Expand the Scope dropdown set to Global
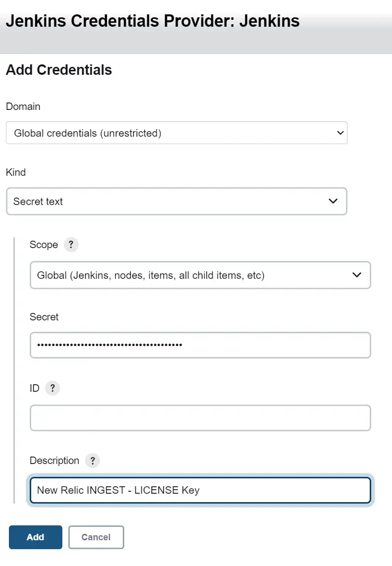This screenshot has width=392, height=566. pyautogui.click(x=200, y=275)
